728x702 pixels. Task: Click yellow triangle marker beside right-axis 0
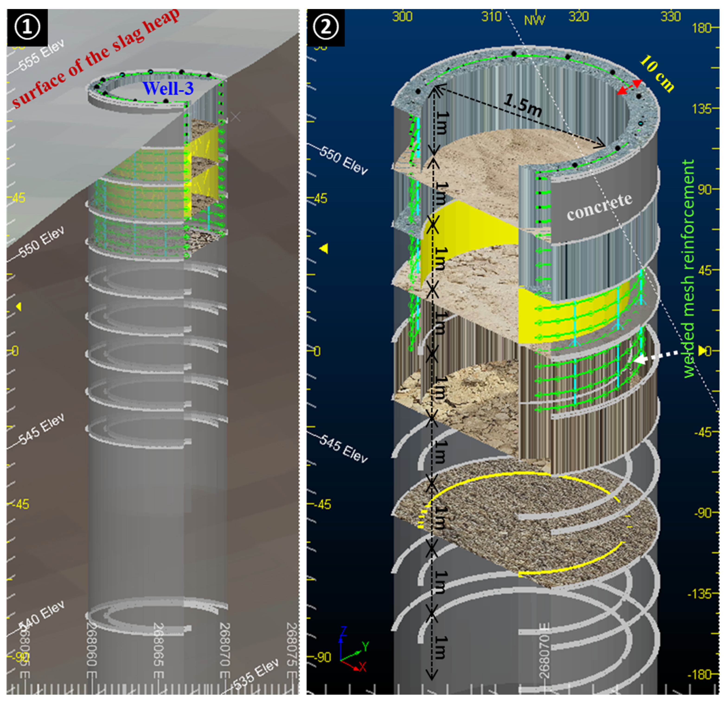click(702, 350)
